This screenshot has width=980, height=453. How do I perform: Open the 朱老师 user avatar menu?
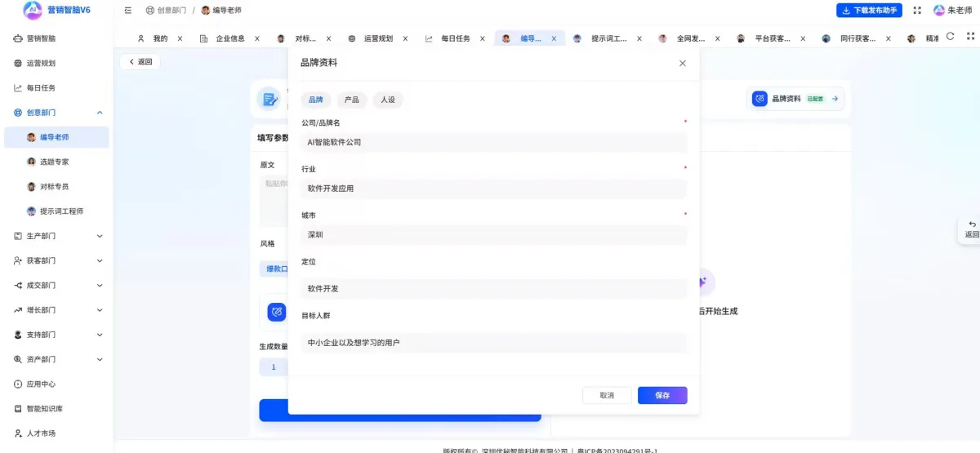(952, 10)
